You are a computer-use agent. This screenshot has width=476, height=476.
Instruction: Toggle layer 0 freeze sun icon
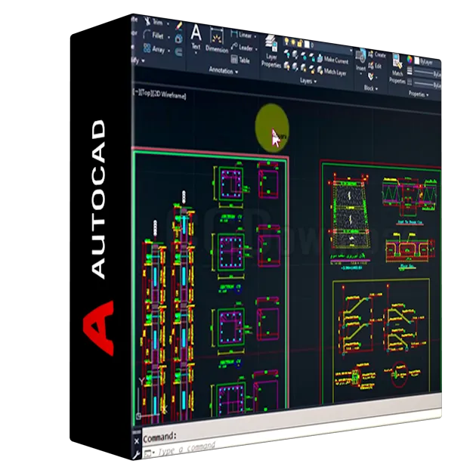293,42
